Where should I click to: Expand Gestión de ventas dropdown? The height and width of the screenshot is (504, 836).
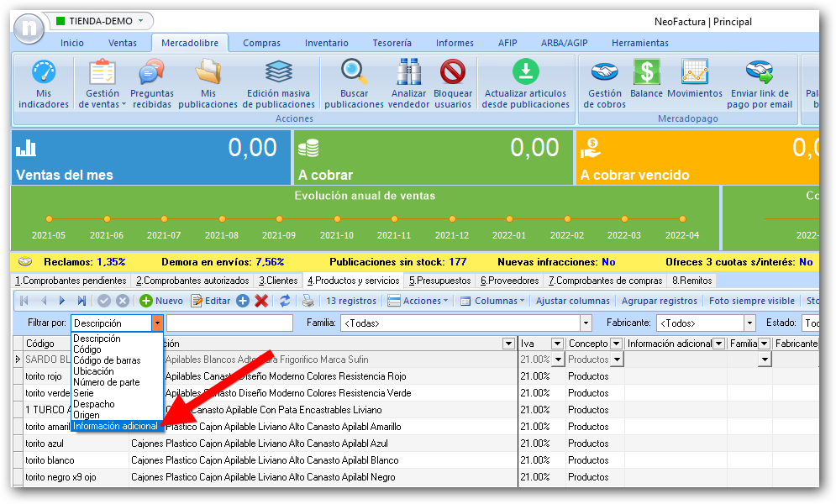pos(103,99)
